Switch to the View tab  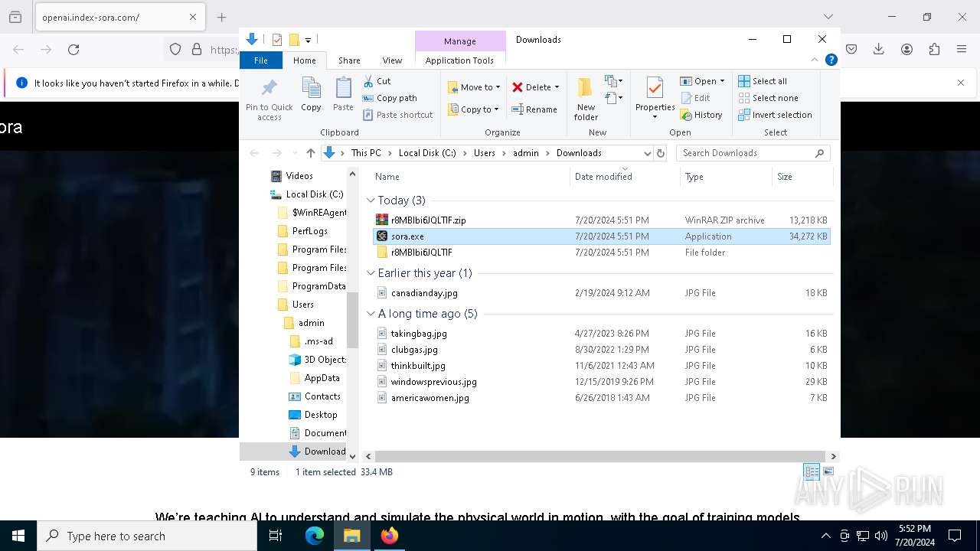pos(392,60)
